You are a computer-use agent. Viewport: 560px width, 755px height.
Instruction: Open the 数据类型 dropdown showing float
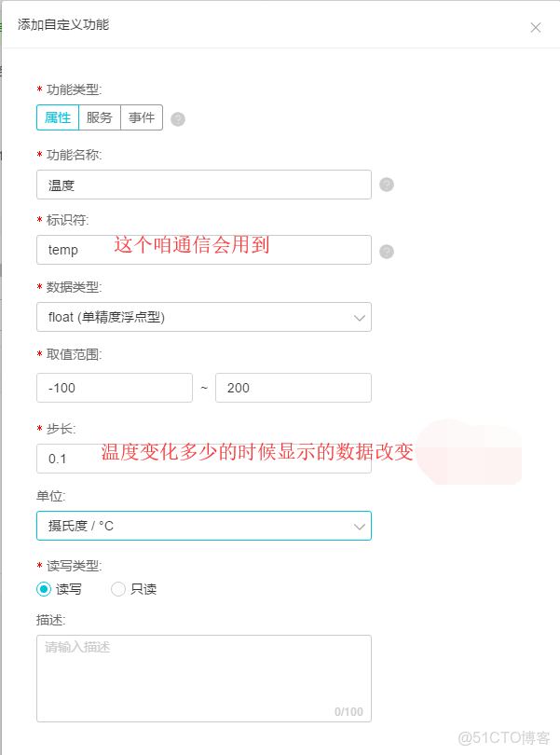point(203,317)
